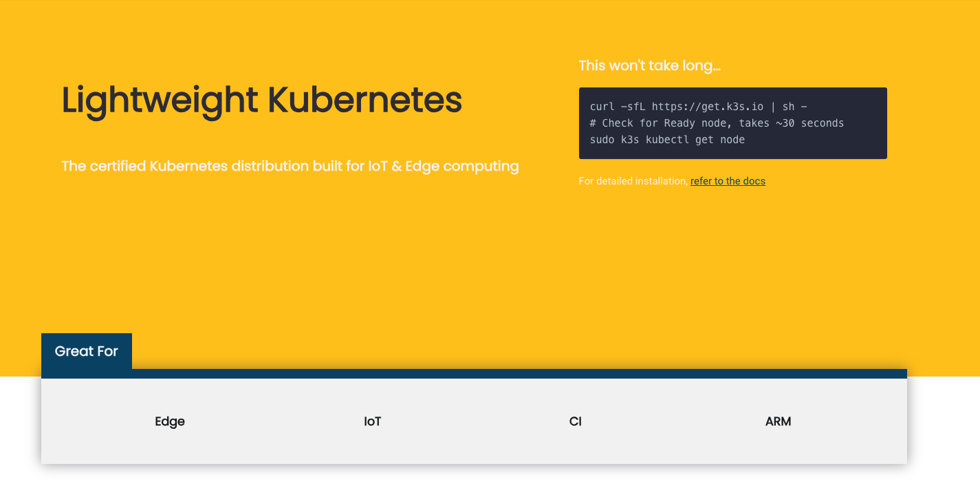This screenshot has height=497, width=980.
Task: Open the 'refer to the docs' link
Action: coord(728,181)
